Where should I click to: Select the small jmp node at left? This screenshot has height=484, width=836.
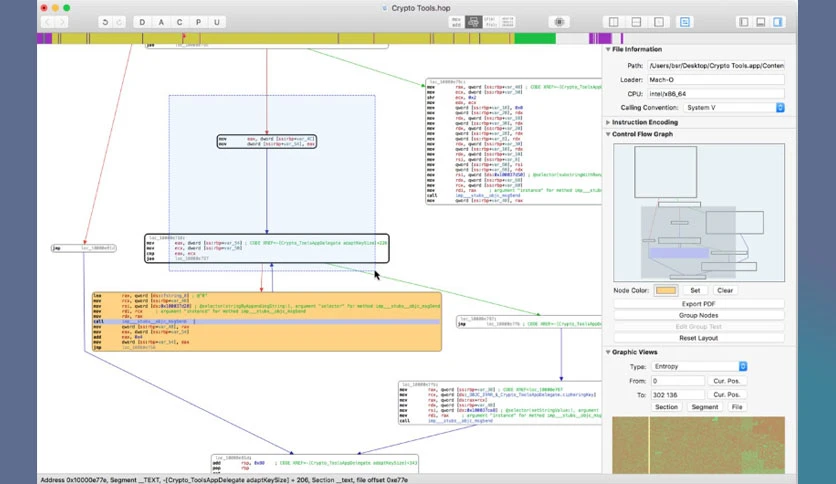pyautogui.click(x=84, y=248)
